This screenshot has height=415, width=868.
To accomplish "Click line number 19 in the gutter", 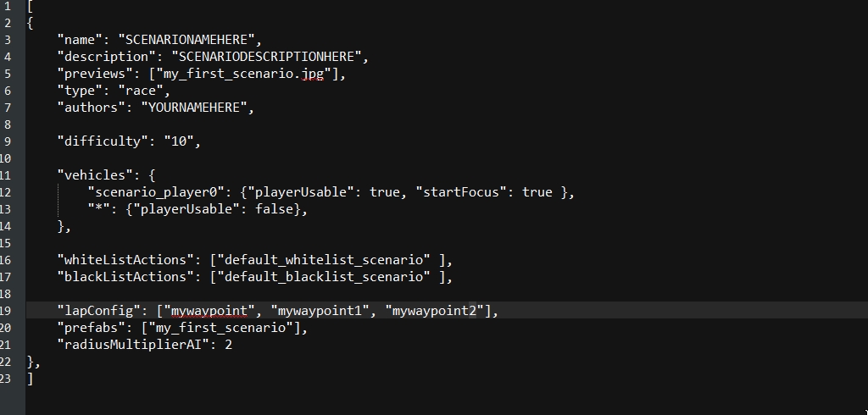I will coord(7,311).
